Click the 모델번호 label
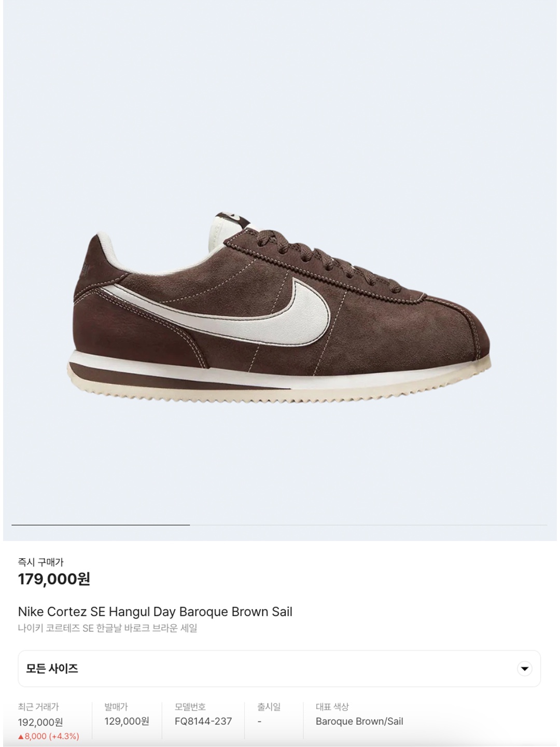This screenshot has width=560, height=747. tap(190, 707)
